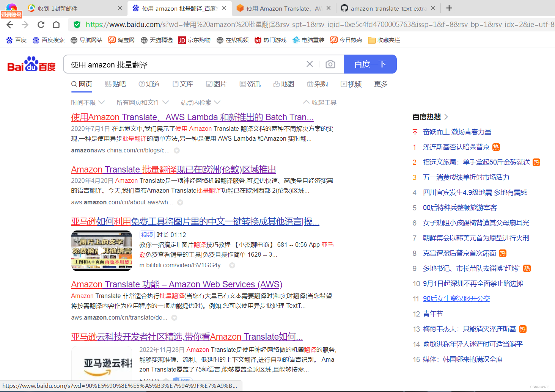The width and height of the screenshot is (555, 392).
Task: Open the 更多 search categories
Action: pyautogui.click(x=381, y=84)
